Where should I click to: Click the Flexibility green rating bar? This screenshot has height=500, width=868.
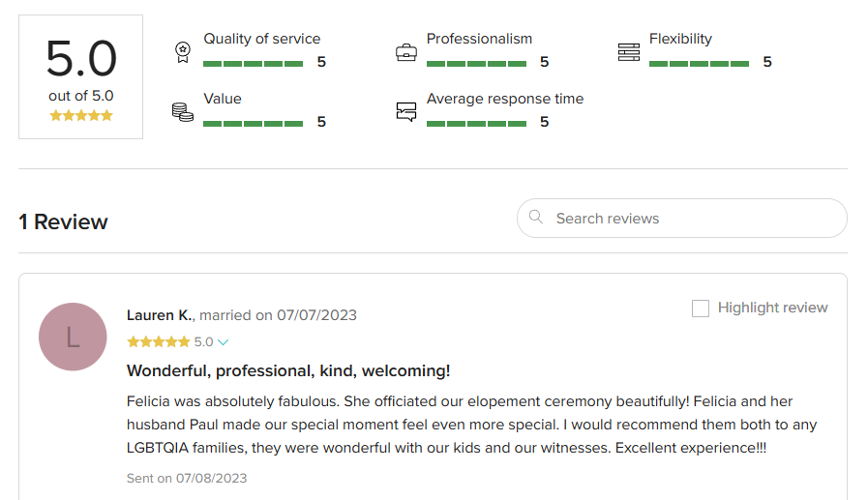[x=700, y=64]
